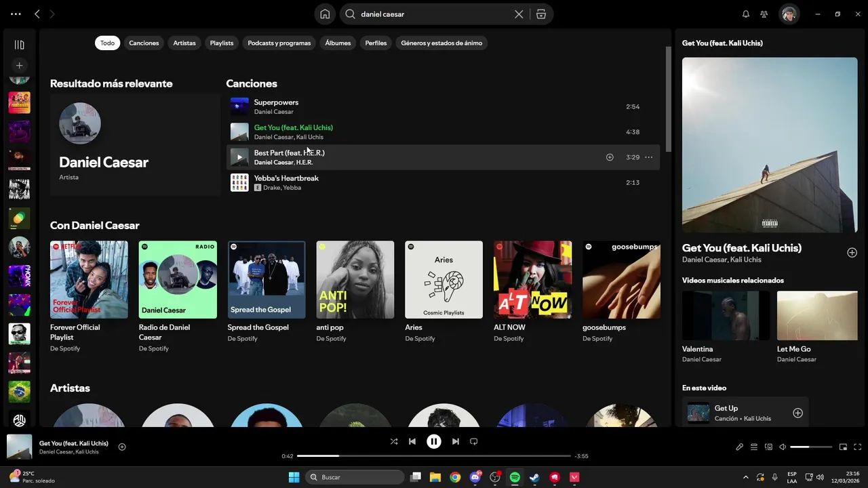868x488 pixels.
Task: Toggle repeat mode
Action: 474,441
